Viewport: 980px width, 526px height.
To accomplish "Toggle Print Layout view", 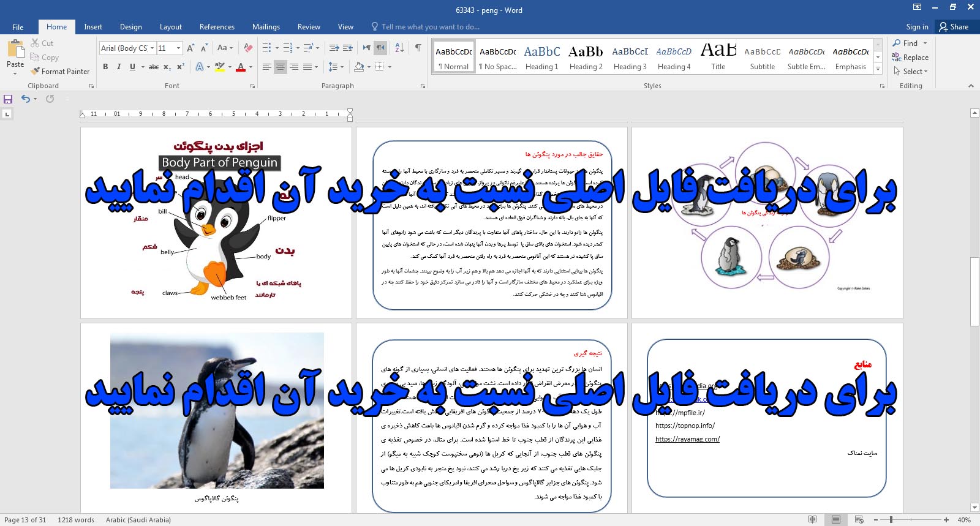I will tap(835, 520).
